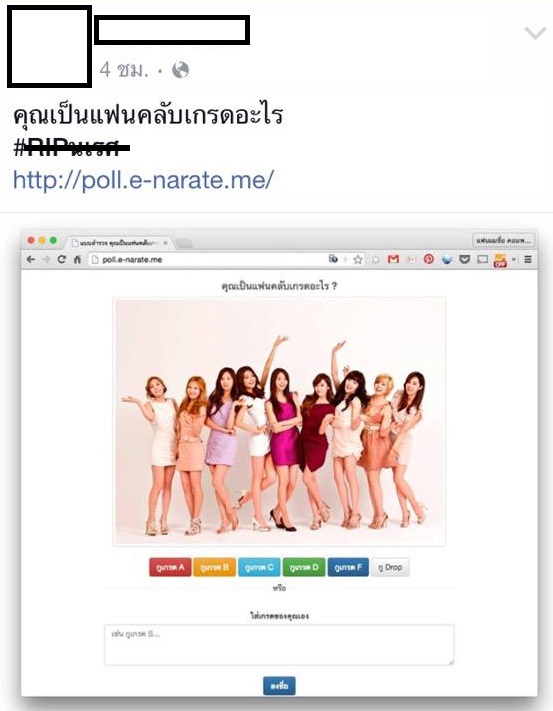Open the Gmail extension icon

393,259
